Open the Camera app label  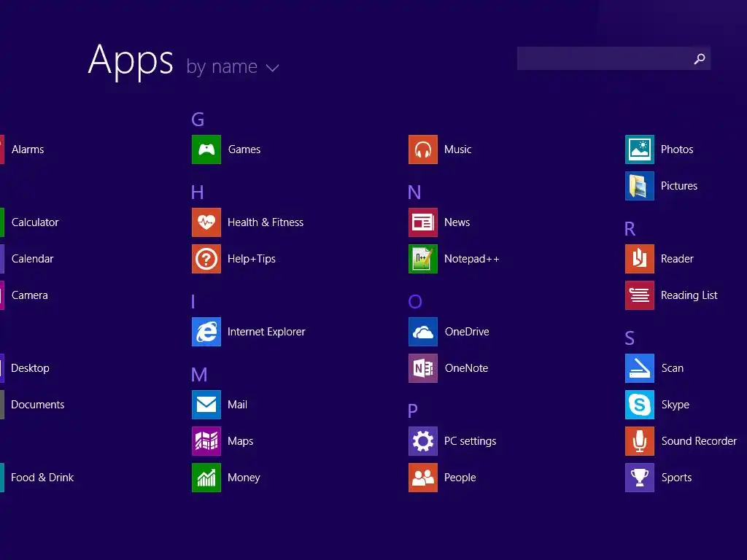29,295
